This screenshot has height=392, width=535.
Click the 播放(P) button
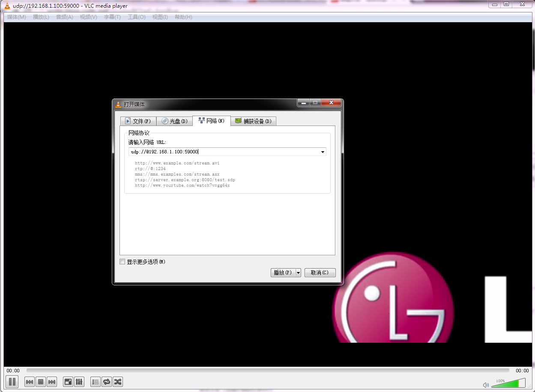283,272
